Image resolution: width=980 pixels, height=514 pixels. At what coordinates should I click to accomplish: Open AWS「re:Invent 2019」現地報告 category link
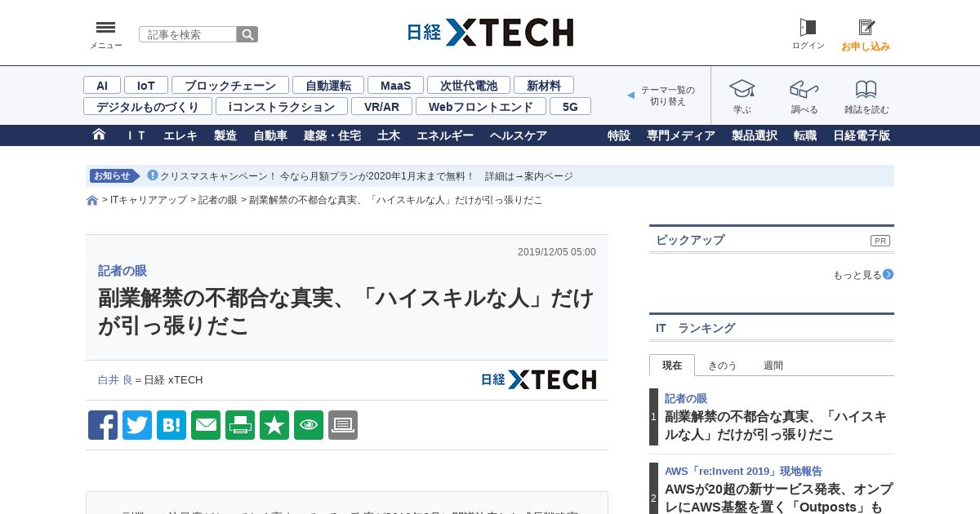pos(743,471)
